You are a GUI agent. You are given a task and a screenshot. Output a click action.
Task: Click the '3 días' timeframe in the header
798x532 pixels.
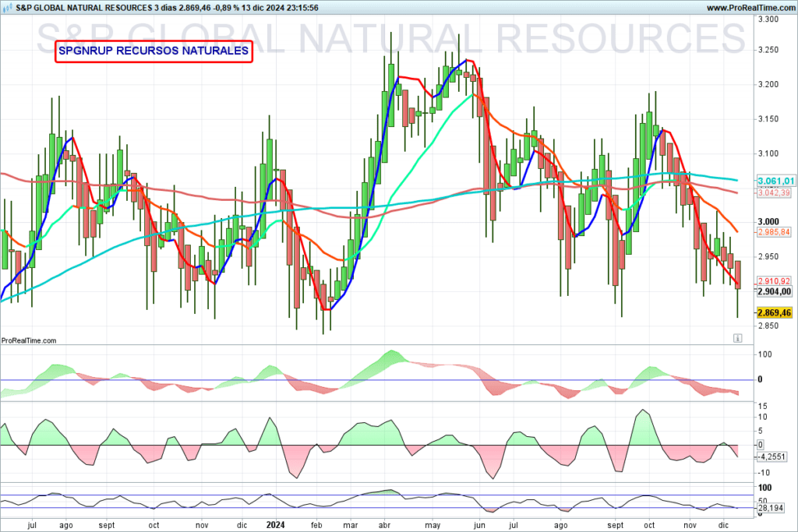[x=165, y=8]
